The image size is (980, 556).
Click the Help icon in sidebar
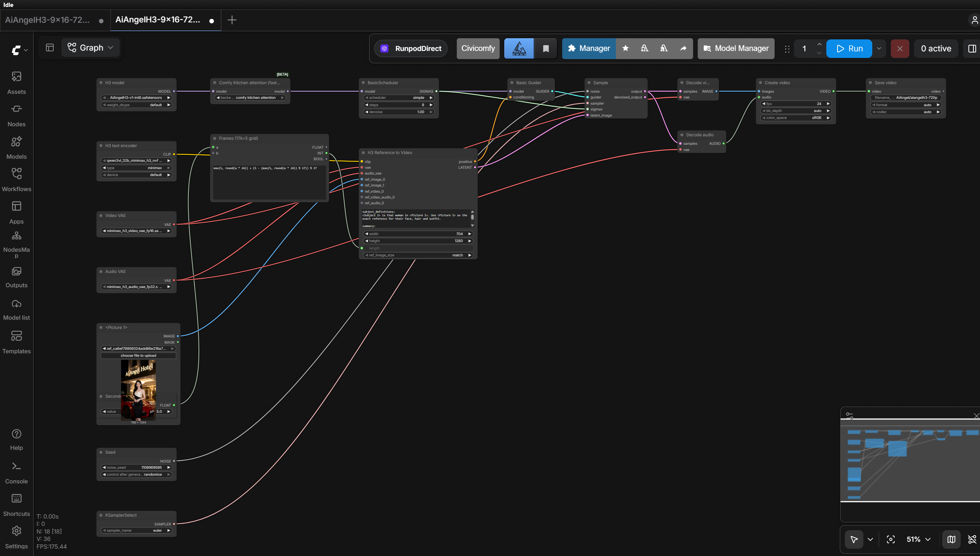[x=16, y=434]
